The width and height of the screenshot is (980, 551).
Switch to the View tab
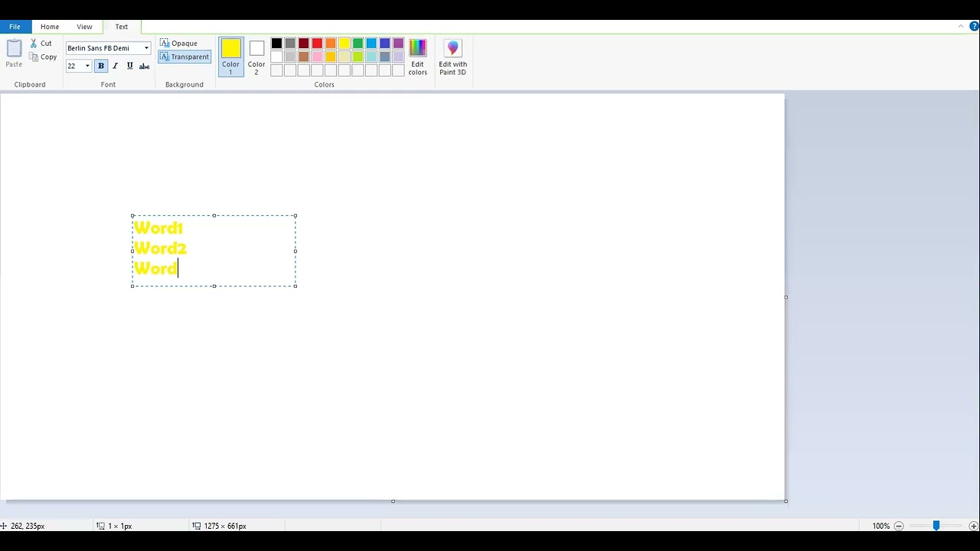[84, 27]
